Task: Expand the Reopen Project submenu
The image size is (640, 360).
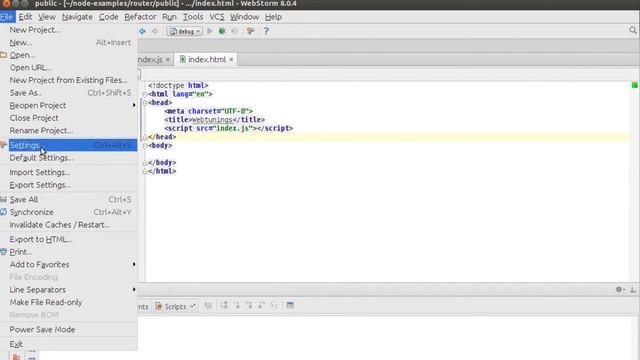Action: 69,105
